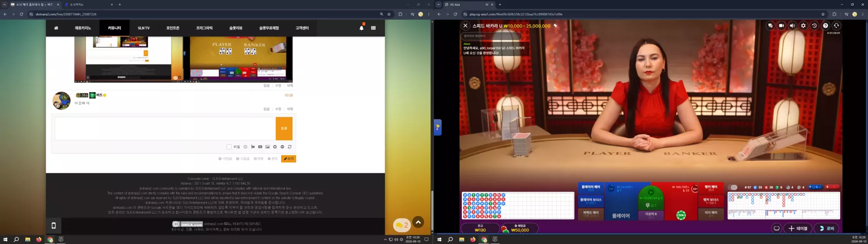Image resolution: width=868 pixels, height=244 pixels.
Task: Mute the game sound speaker icon
Action: click(792, 26)
